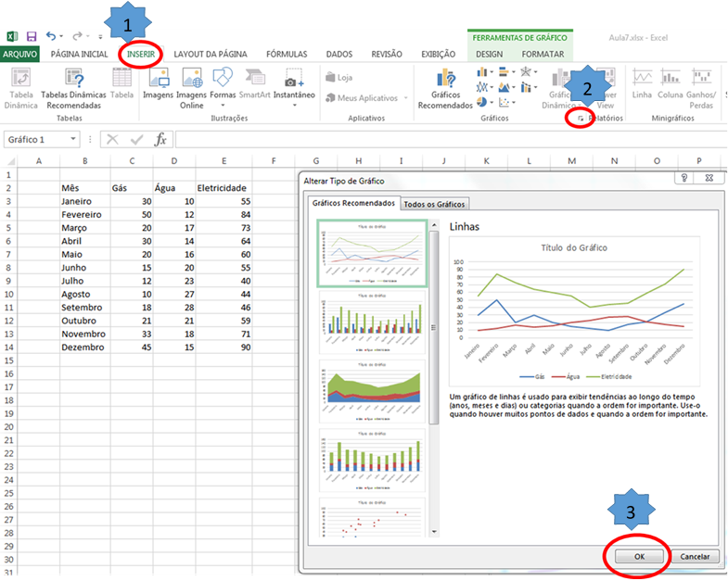Click the thumbnail list scroll up arrow

(434, 225)
